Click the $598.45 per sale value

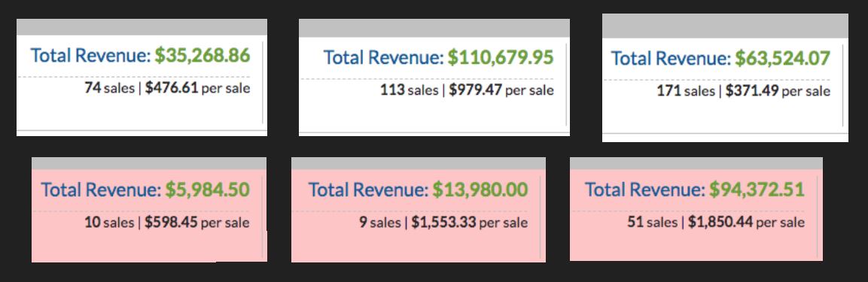coord(171,223)
